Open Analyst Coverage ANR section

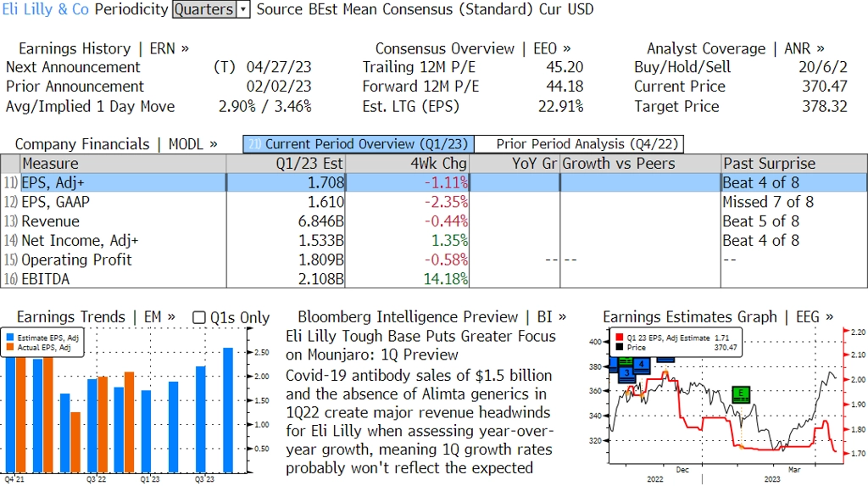pos(735,48)
